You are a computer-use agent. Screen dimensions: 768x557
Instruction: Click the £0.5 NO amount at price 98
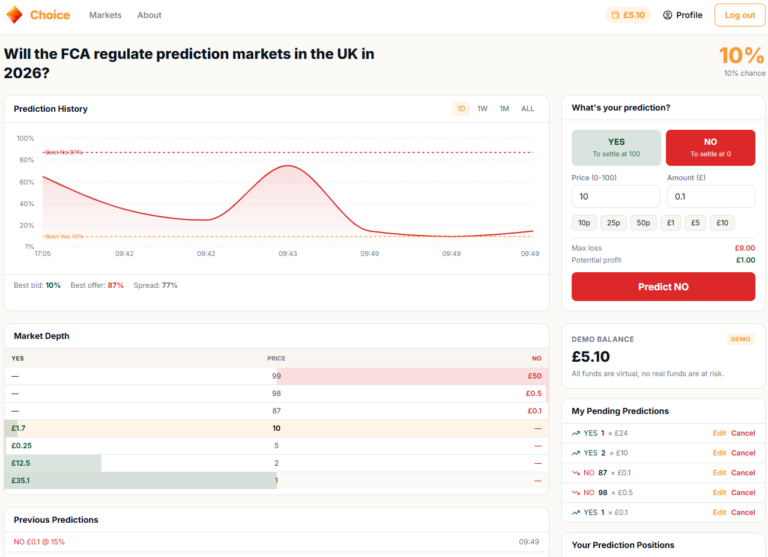click(533, 393)
